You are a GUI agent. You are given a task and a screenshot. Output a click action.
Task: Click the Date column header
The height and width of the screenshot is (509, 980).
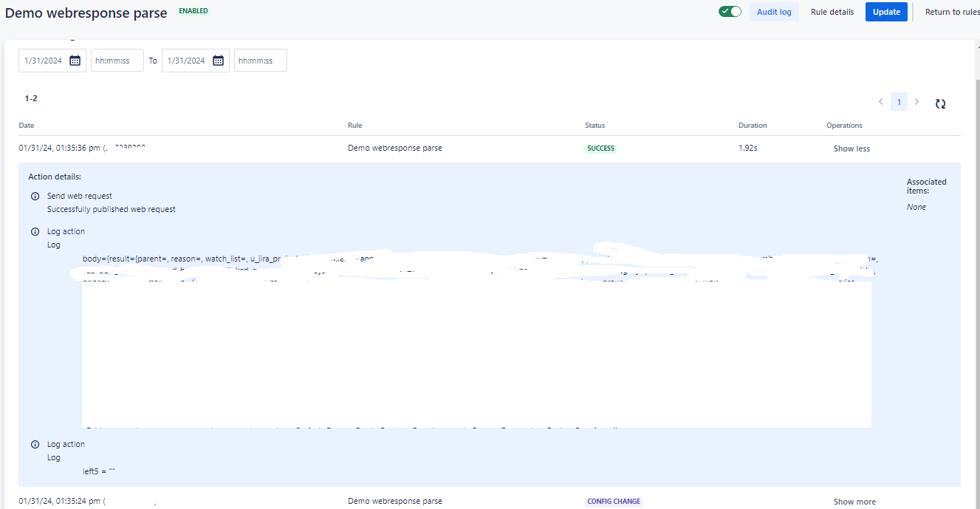[27, 126]
